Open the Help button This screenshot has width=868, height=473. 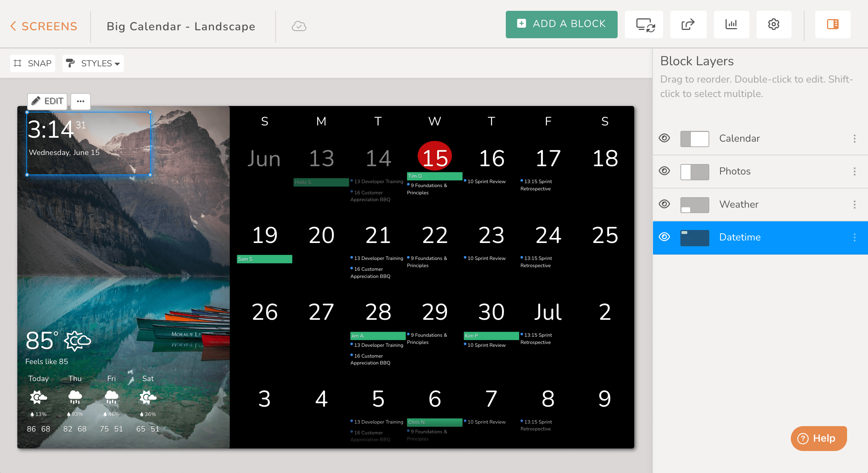[x=819, y=438]
